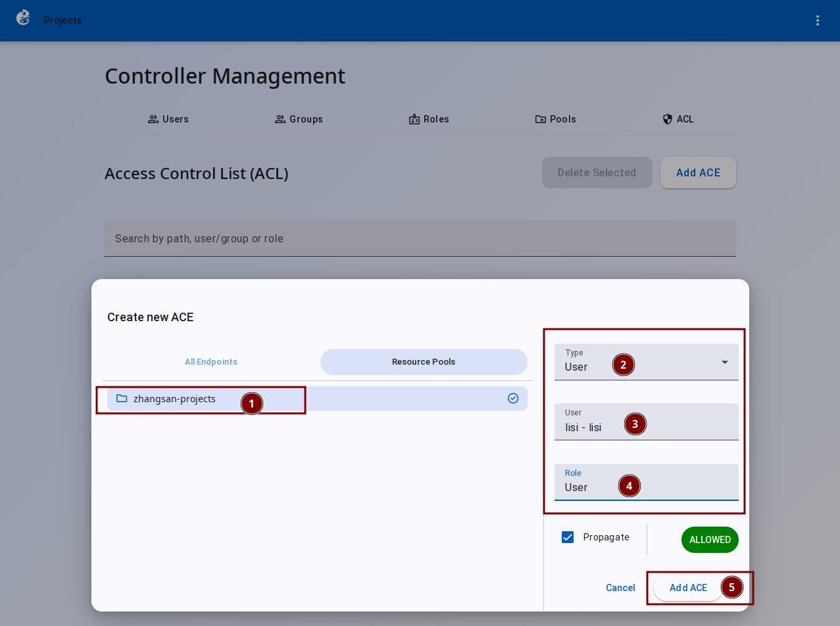Switch to the All Endpoints tab

tap(211, 362)
